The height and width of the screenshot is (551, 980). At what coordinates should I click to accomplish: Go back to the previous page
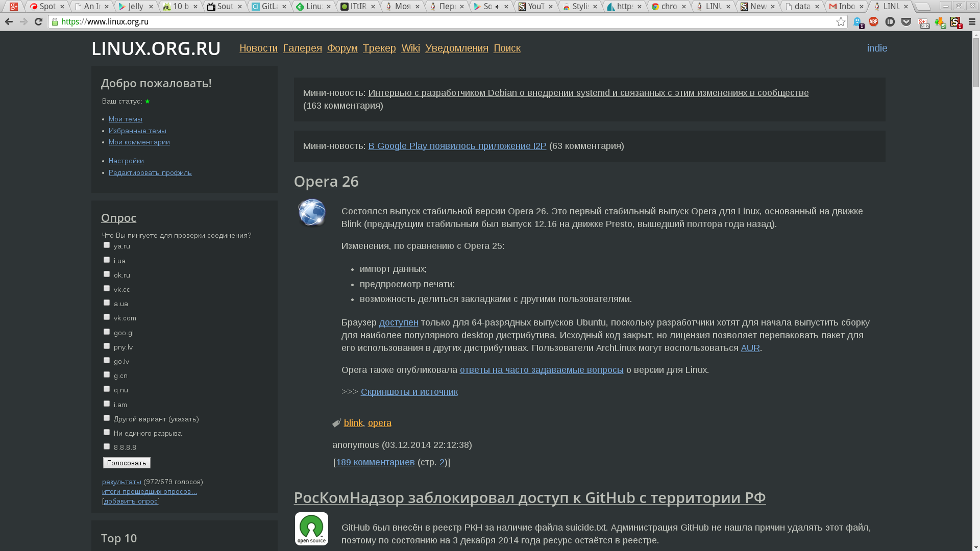coord(9,22)
